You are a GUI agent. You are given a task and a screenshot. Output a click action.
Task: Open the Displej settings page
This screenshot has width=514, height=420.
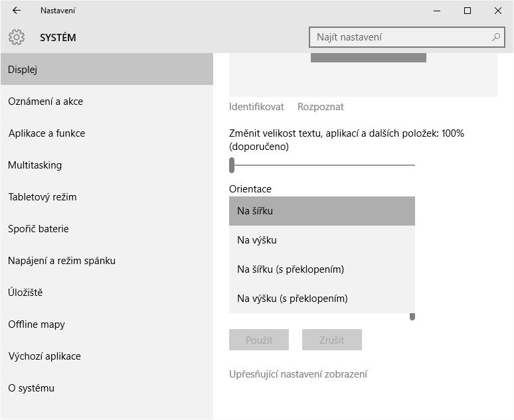click(x=106, y=70)
